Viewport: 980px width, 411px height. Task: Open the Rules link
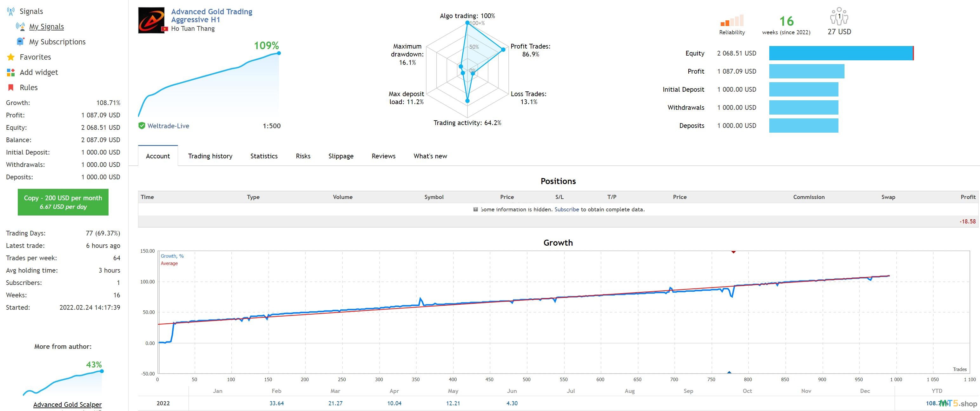[29, 88]
